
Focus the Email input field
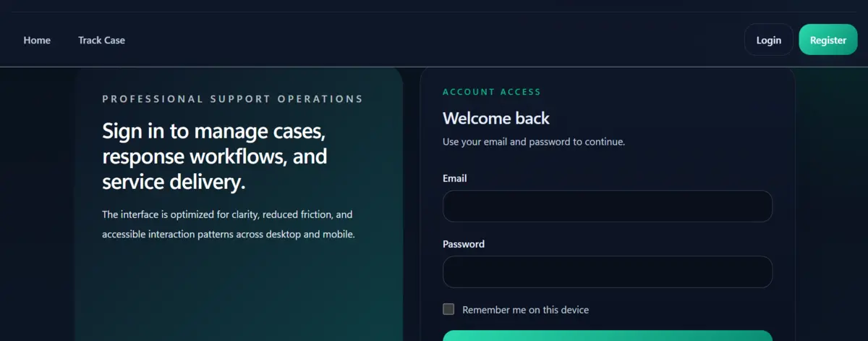[607, 206]
